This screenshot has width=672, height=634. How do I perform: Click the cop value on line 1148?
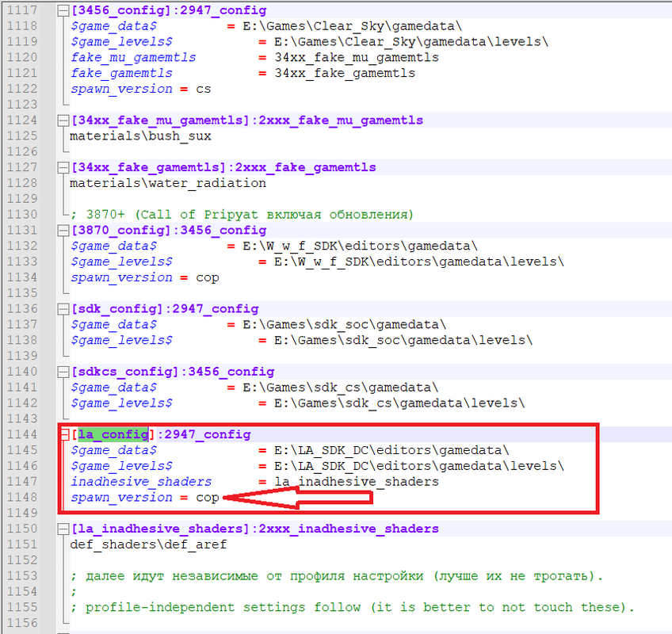(208, 497)
